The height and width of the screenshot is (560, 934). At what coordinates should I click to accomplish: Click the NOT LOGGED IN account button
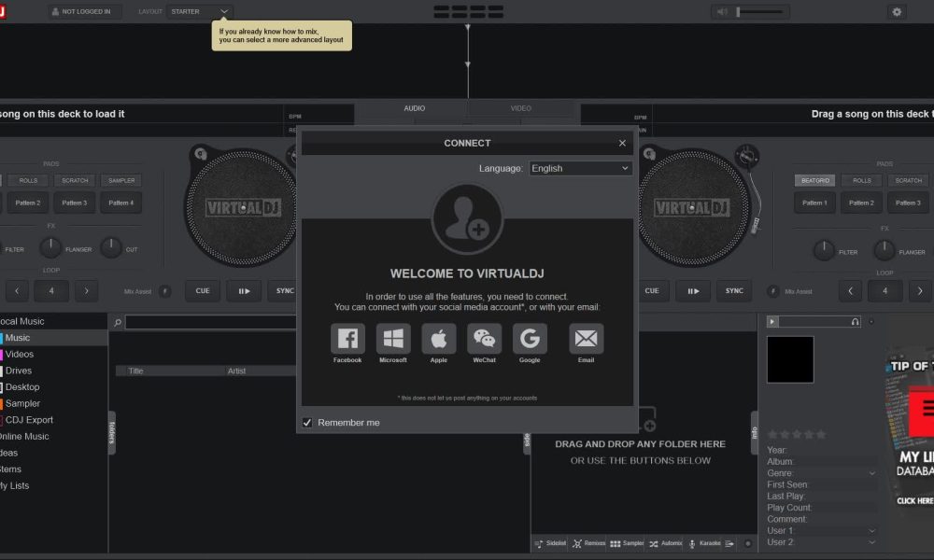[84, 11]
